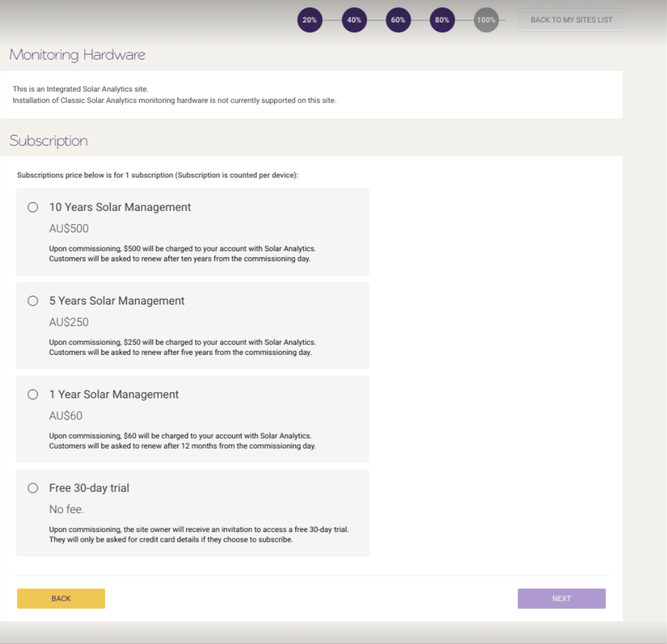The image size is (667, 644).
Task: Proceed with the purple Next button
Action: point(561,599)
